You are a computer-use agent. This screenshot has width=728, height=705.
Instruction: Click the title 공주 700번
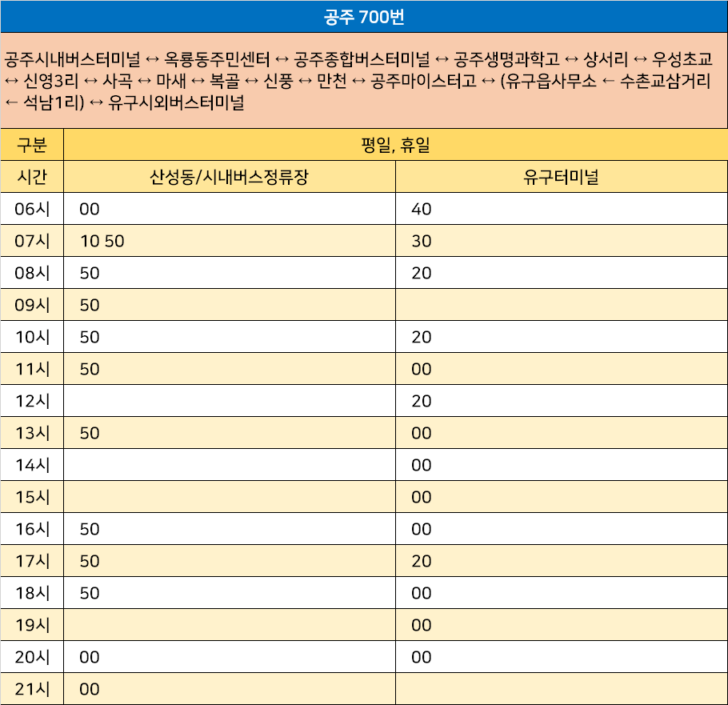364,17
